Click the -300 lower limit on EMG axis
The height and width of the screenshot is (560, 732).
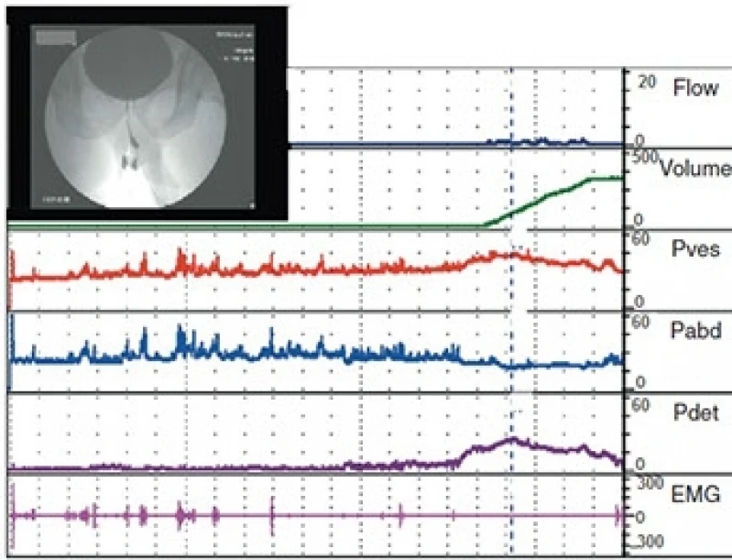[647, 542]
